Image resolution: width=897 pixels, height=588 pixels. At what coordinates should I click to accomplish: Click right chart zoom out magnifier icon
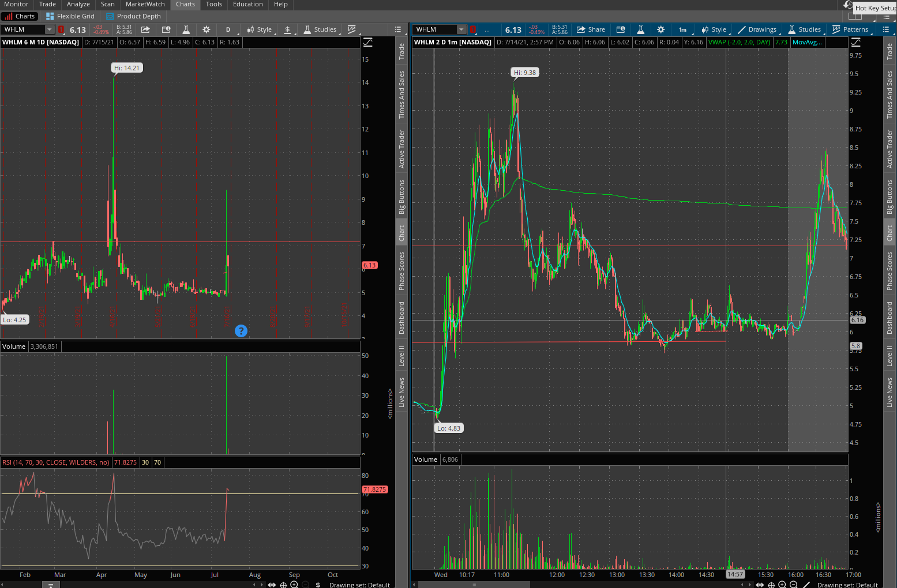pyautogui.click(x=793, y=585)
